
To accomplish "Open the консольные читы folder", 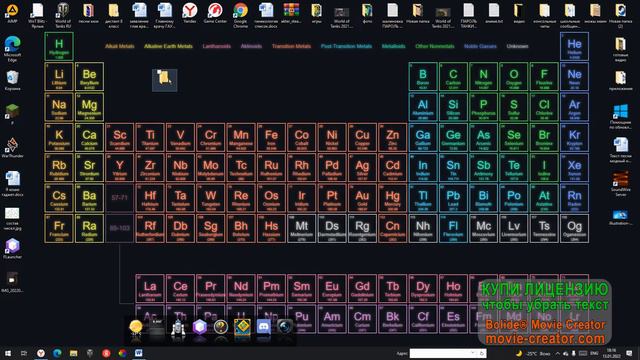I will (544, 15).
